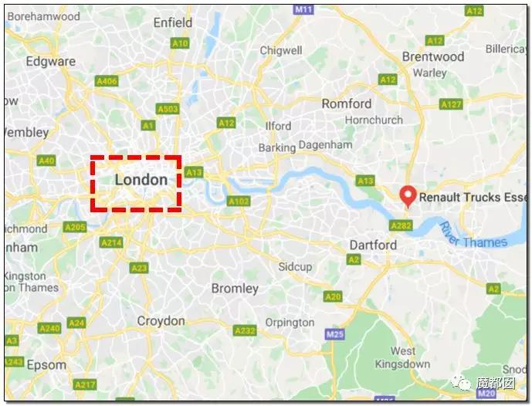The width and height of the screenshot is (532, 406).
Task: Click the A282 road marker near Dartford
Action: [402, 225]
